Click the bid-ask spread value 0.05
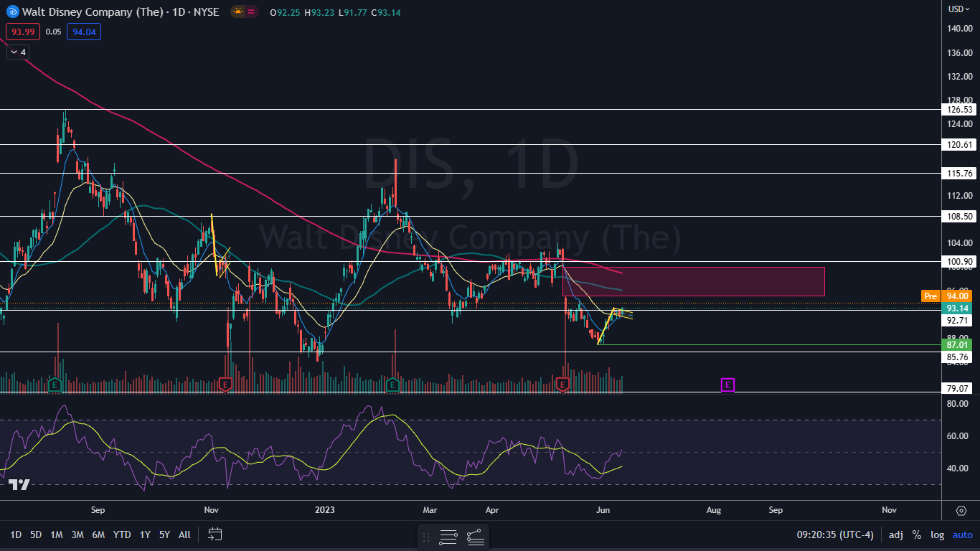The image size is (980, 551). 53,32
